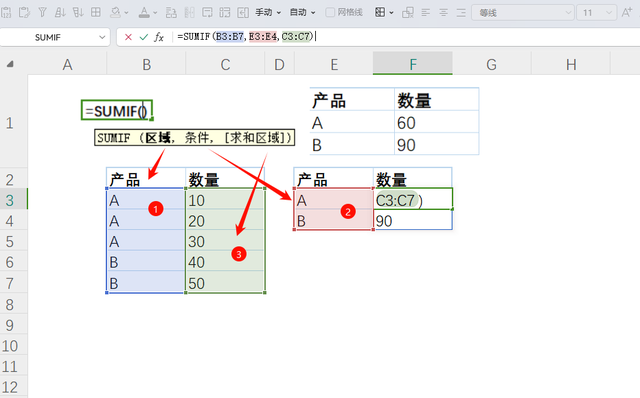
Task: Select row header 8
Action: pos(10,305)
